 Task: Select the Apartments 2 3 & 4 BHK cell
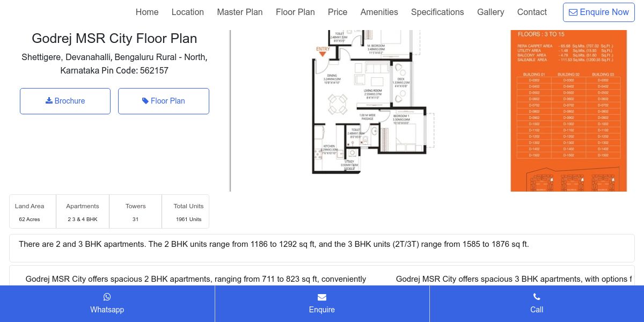click(83, 212)
